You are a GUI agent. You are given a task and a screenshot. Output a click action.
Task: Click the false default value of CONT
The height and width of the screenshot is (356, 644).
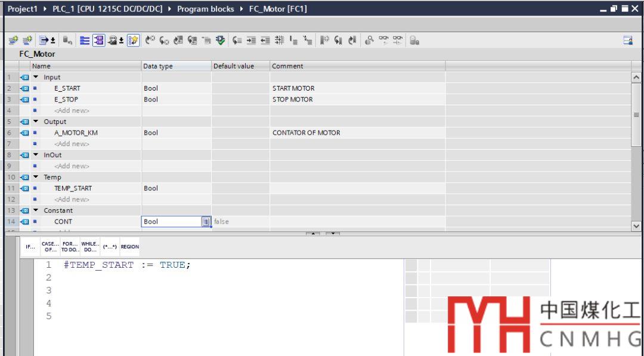click(221, 221)
